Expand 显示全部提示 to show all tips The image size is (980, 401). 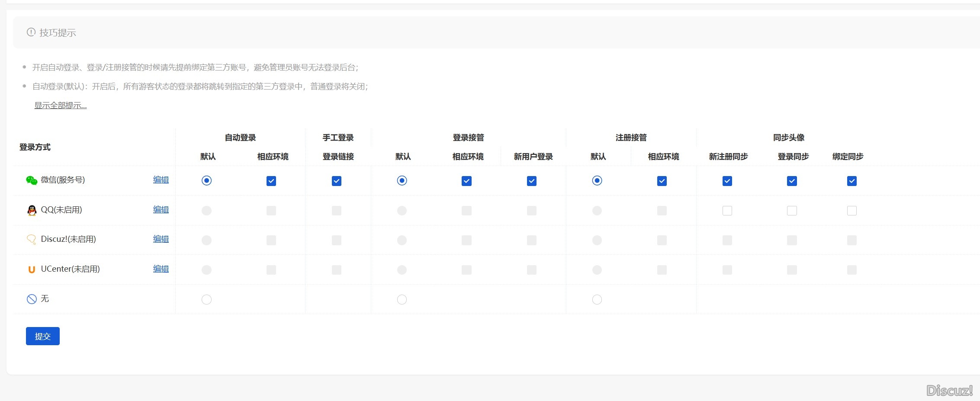point(60,105)
